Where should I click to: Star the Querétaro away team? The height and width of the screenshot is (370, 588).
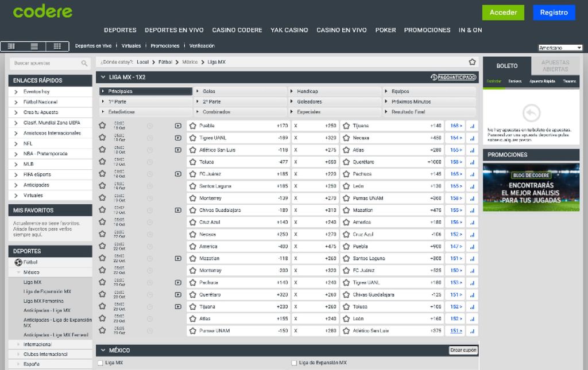pyautogui.click(x=346, y=162)
